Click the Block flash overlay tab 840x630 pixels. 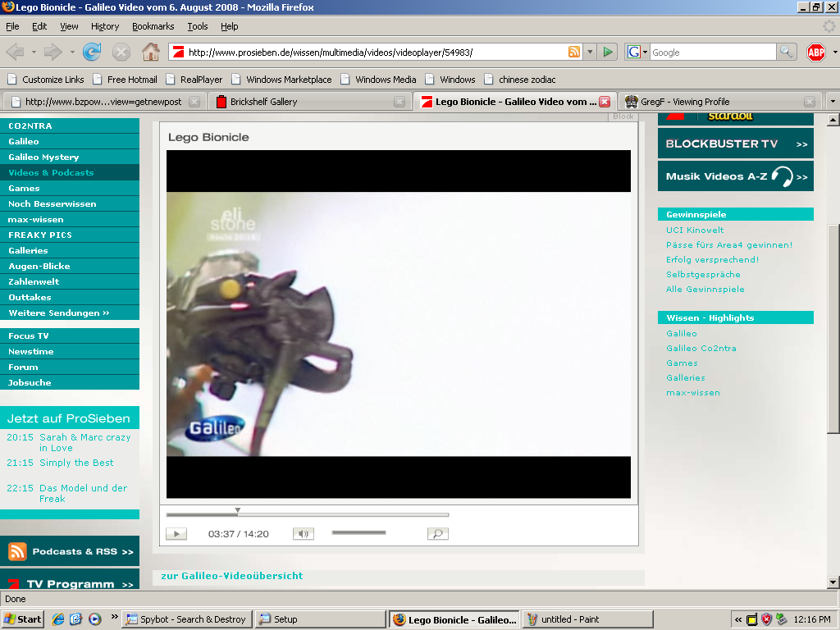pos(623,116)
